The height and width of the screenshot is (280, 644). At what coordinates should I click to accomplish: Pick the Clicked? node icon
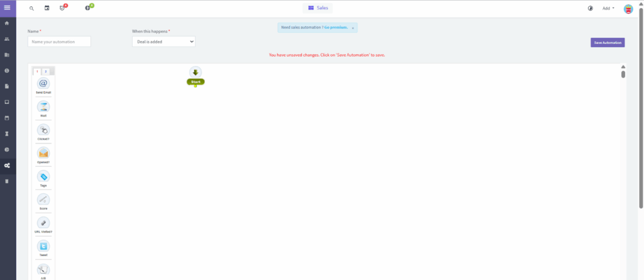tap(43, 130)
